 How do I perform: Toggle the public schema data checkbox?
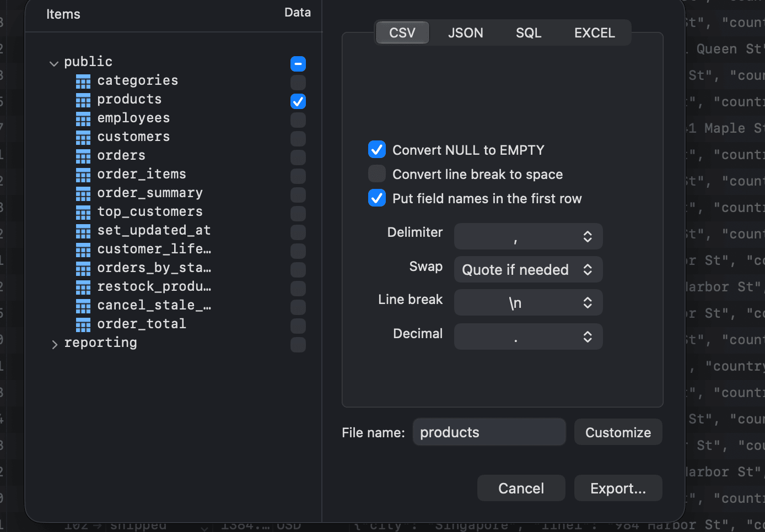[298, 64]
